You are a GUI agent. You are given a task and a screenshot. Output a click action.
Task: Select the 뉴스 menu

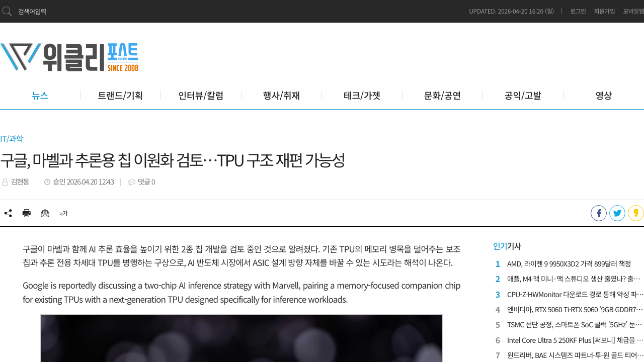point(40,96)
